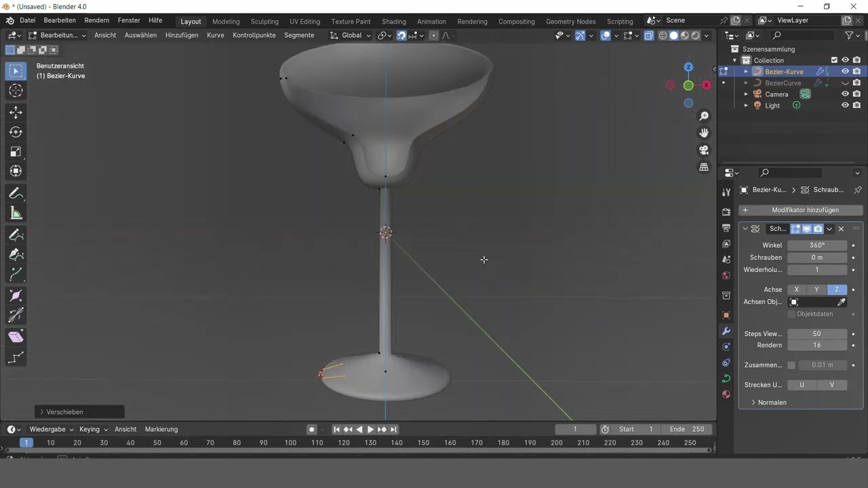Disable Camera in renders
The height and width of the screenshot is (488, 868).
857,94
